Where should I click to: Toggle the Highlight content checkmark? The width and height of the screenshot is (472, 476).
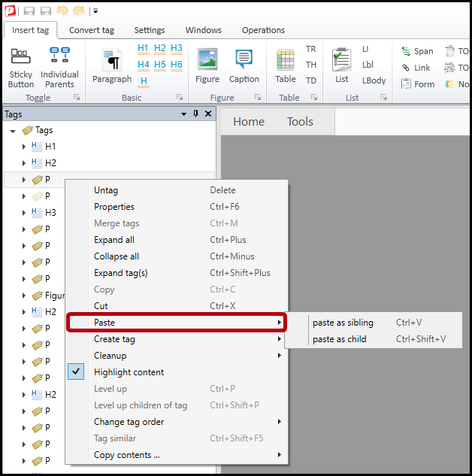[76, 371]
